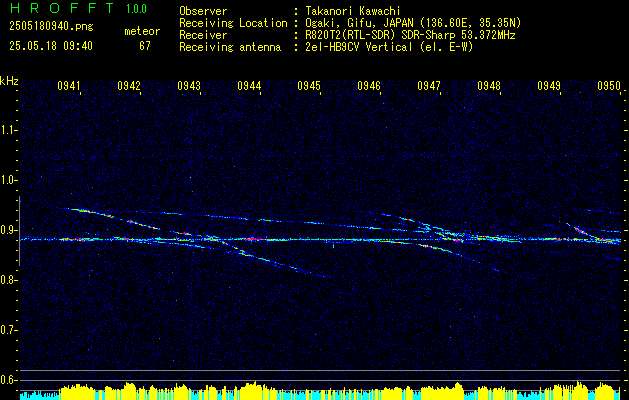Click the Observer label
Viewport: 629px width, 400px height.
point(203,11)
